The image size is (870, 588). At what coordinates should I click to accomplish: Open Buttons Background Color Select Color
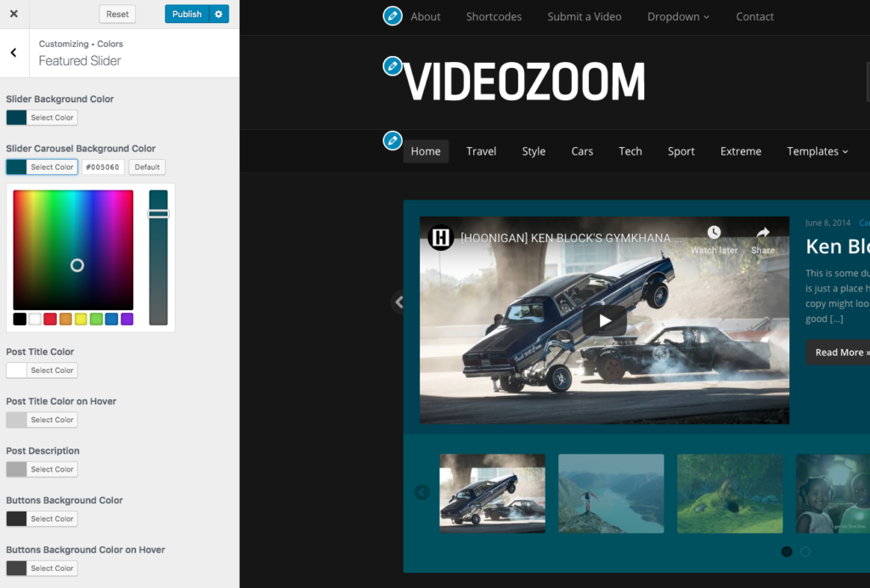coord(42,518)
